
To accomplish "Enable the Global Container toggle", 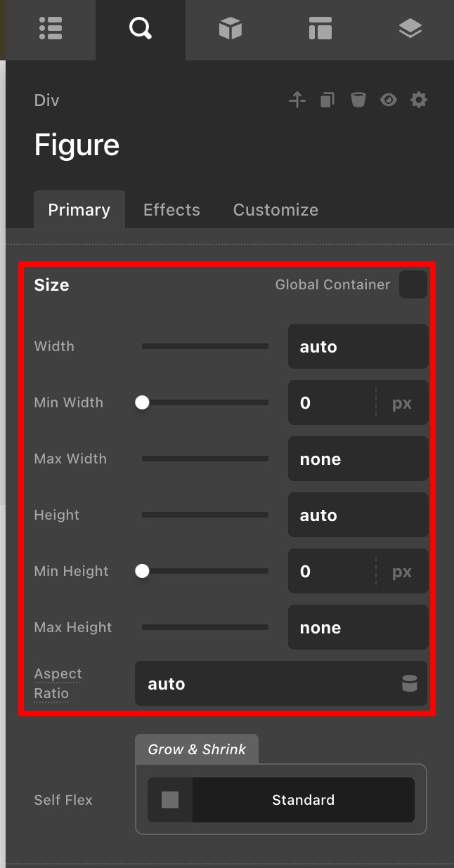I will pyautogui.click(x=413, y=284).
